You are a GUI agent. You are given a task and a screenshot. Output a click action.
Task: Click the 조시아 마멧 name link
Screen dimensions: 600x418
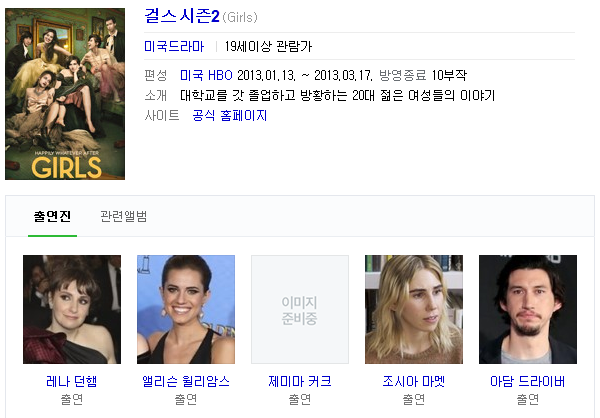point(414,381)
